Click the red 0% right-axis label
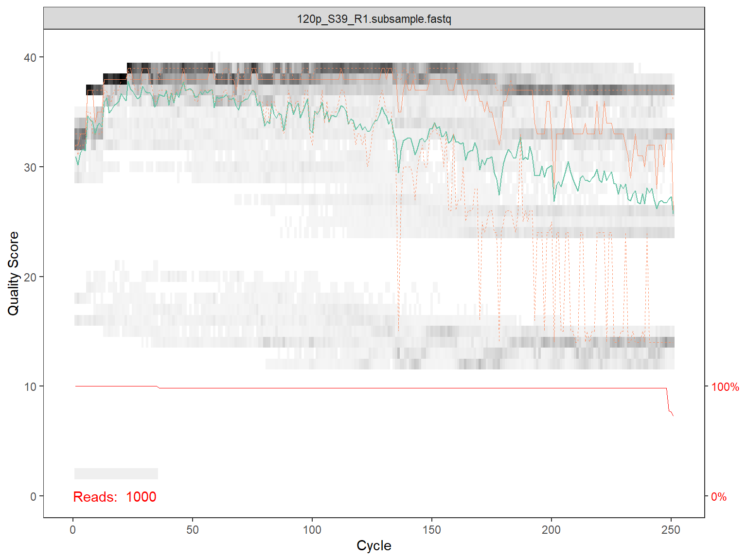 (718, 497)
